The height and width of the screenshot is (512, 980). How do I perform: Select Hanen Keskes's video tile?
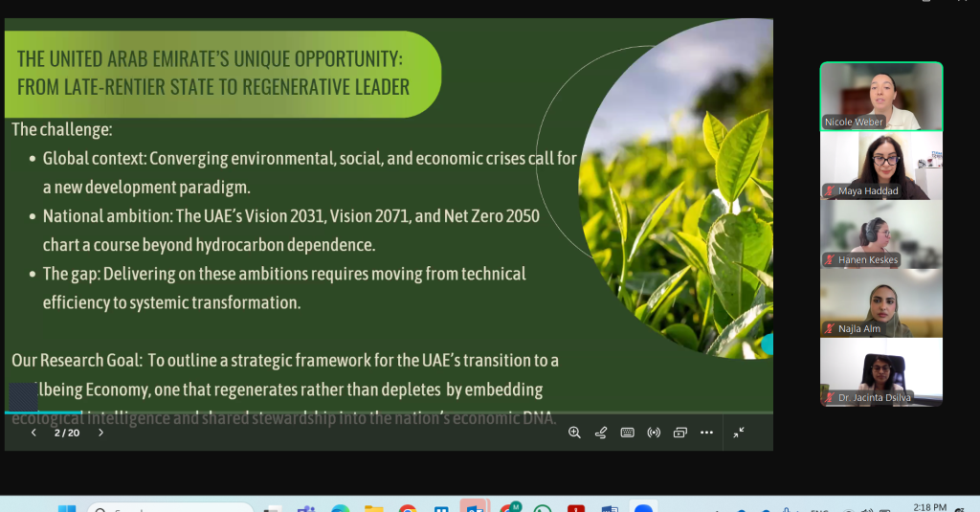tap(881, 234)
